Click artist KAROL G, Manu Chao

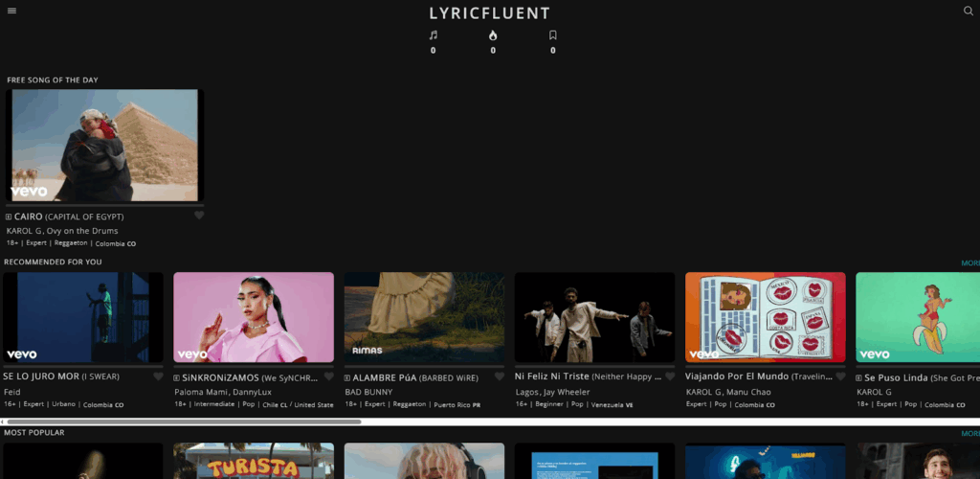pyautogui.click(x=728, y=392)
